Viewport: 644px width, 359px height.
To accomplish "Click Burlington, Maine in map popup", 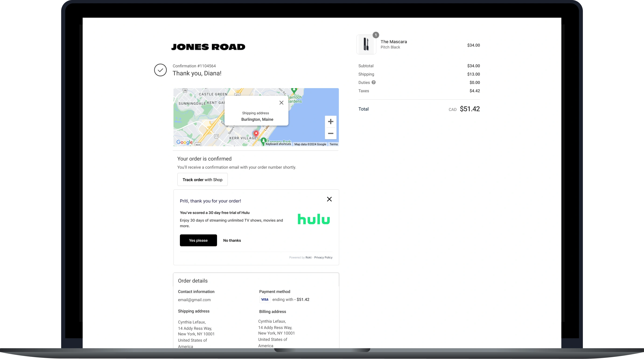I will (257, 119).
